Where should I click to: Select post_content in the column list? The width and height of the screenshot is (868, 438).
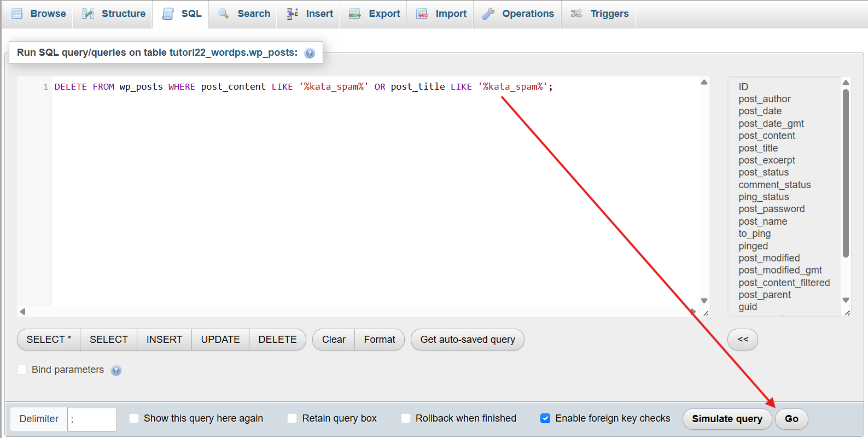(x=767, y=136)
